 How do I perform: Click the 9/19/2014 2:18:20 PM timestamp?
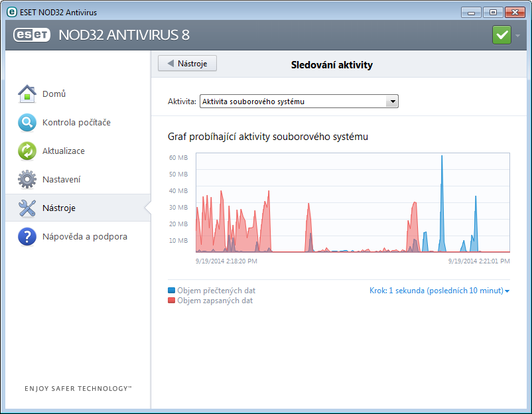click(226, 261)
